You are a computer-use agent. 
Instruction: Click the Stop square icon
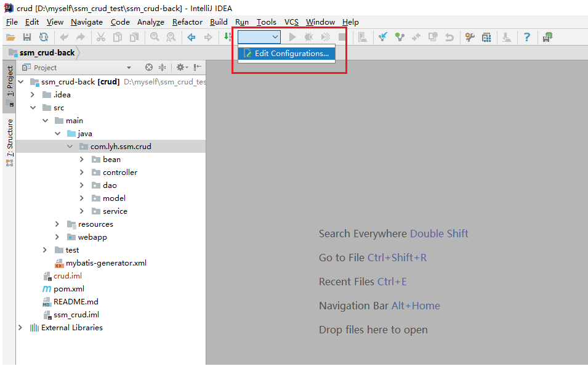click(x=342, y=37)
